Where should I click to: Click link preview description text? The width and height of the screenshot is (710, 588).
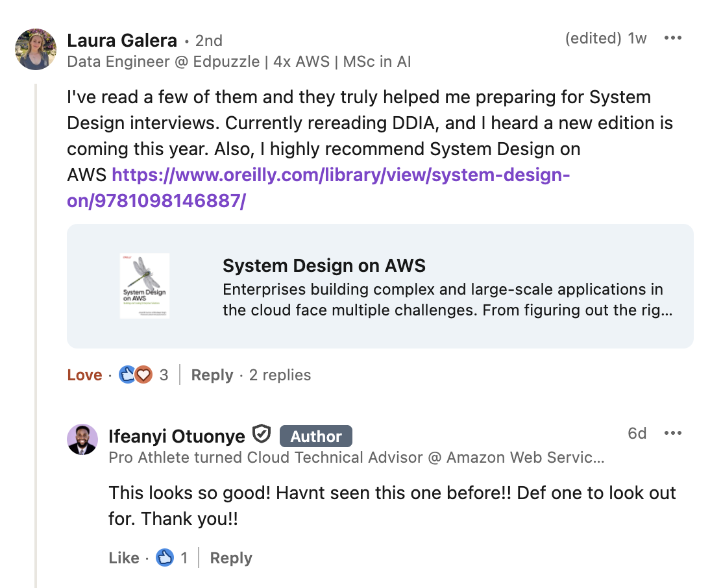[x=443, y=300]
